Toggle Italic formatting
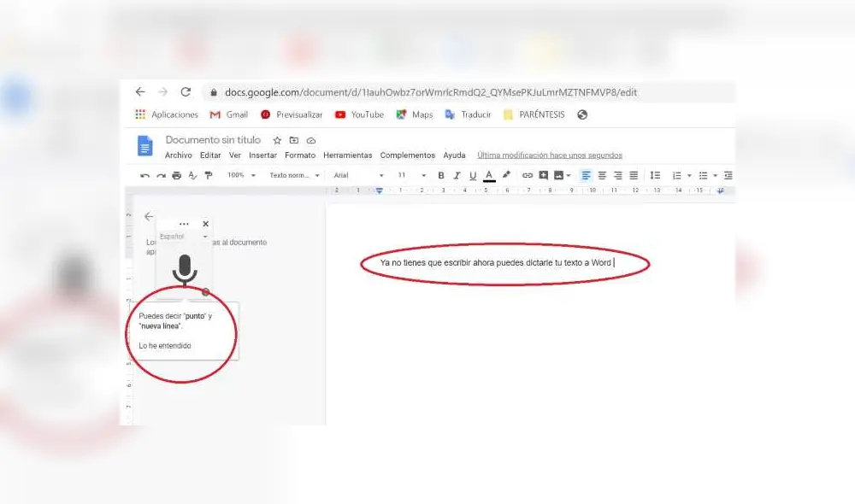Image resolution: width=855 pixels, height=504 pixels. click(456, 175)
